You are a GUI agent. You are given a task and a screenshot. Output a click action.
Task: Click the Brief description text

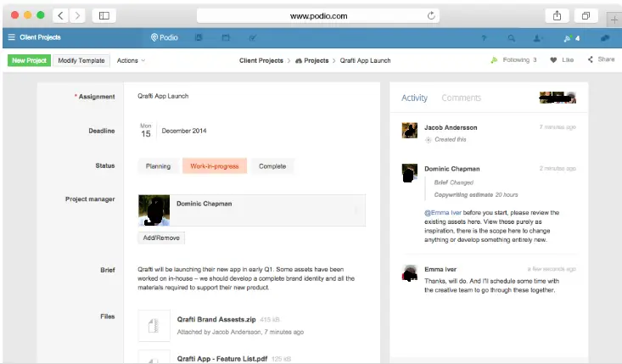246,278
